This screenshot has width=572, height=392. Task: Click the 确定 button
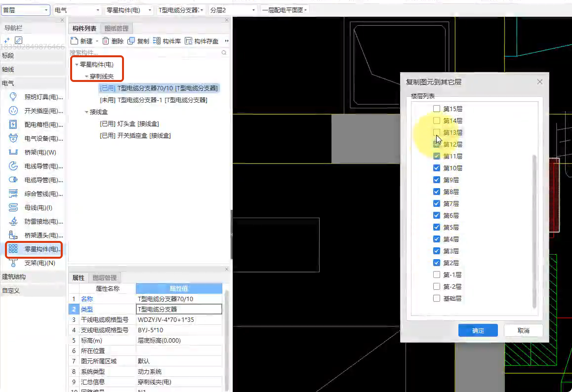[x=478, y=330]
